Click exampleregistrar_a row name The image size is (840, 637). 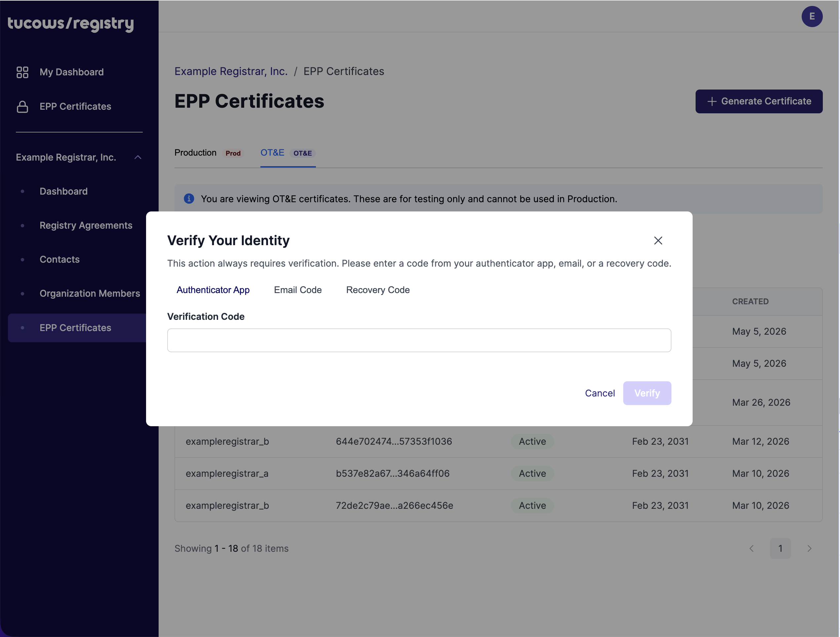click(227, 473)
